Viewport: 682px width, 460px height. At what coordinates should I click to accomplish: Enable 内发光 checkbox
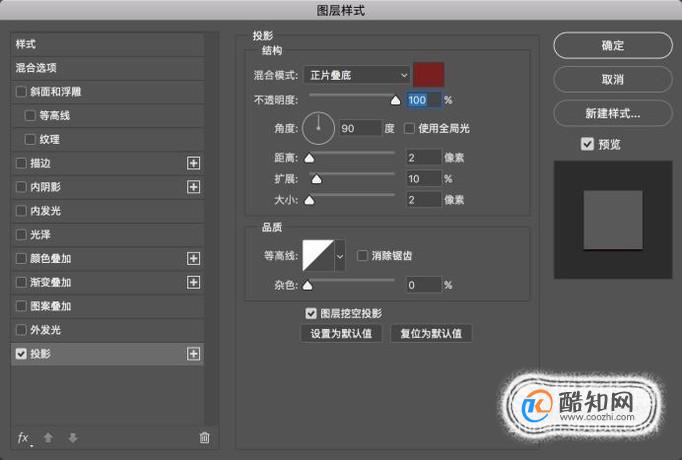(21, 211)
